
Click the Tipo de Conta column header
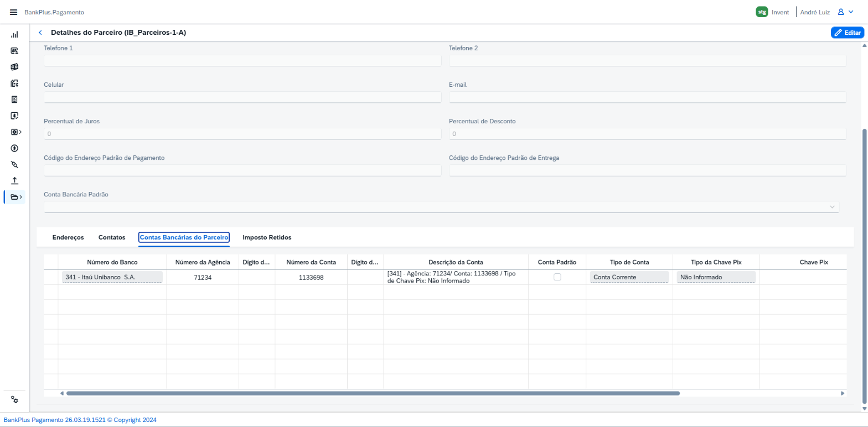(629, 262)
